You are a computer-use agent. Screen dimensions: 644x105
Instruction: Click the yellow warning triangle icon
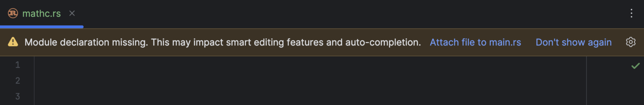tap(13, 42)
